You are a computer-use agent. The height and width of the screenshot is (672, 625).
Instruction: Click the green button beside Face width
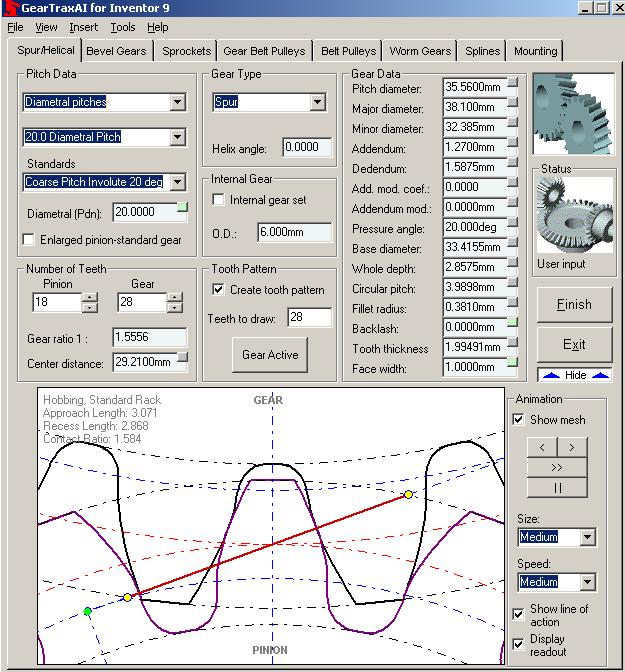(512, 362)
